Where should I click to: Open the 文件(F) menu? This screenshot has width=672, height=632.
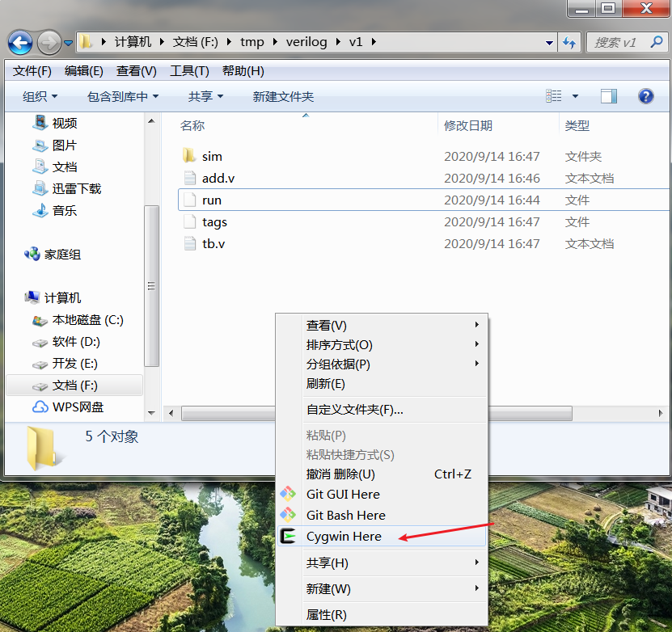tap(32, 70)
